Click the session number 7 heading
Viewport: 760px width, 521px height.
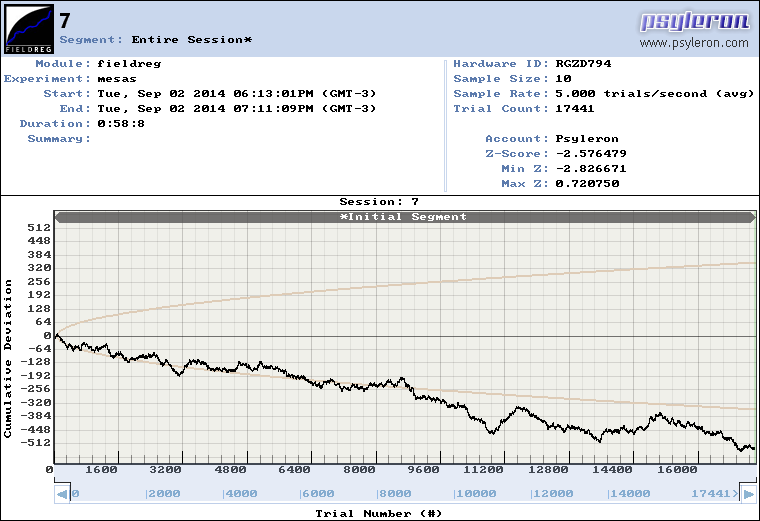(x=65, y=19)
